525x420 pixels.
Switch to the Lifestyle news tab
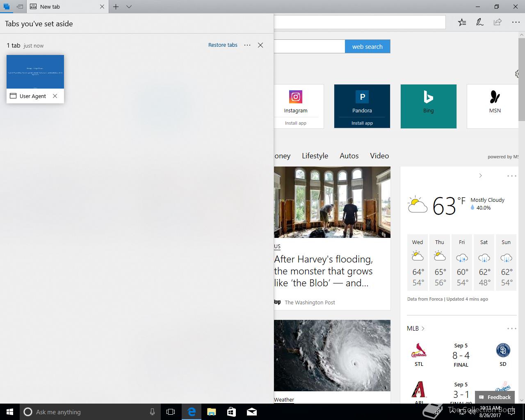click(315, 156)
